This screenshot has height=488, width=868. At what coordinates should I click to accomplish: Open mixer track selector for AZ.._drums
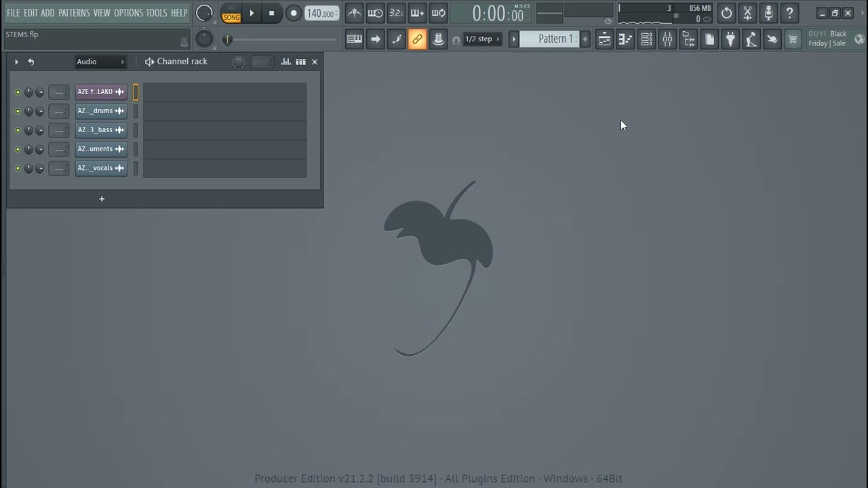[x=59, y=111]
